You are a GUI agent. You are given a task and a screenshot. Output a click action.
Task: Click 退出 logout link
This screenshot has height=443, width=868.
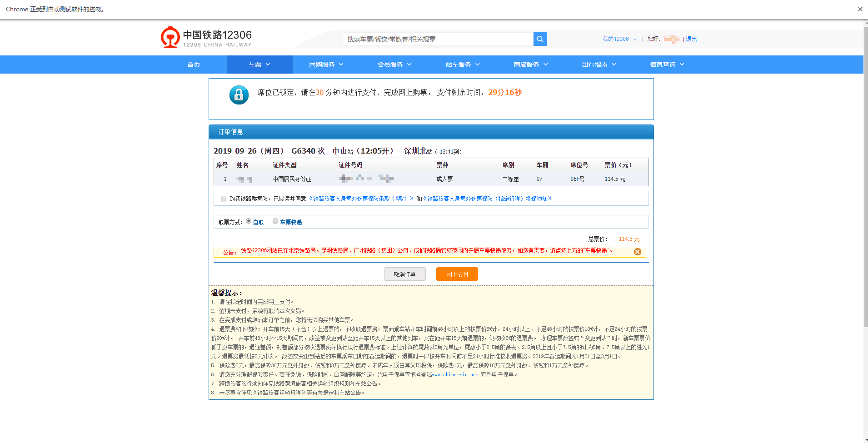(691, 39)
